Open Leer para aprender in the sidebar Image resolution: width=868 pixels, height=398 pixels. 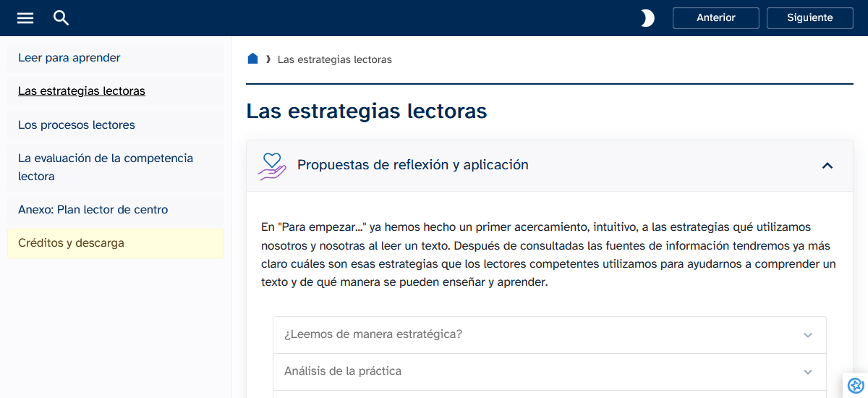pyautogui.click(x=69, y=58)
